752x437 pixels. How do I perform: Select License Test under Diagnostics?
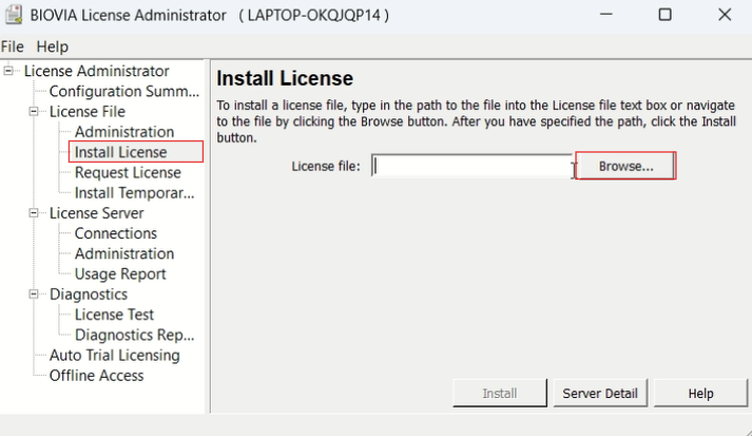click(114, 314)
